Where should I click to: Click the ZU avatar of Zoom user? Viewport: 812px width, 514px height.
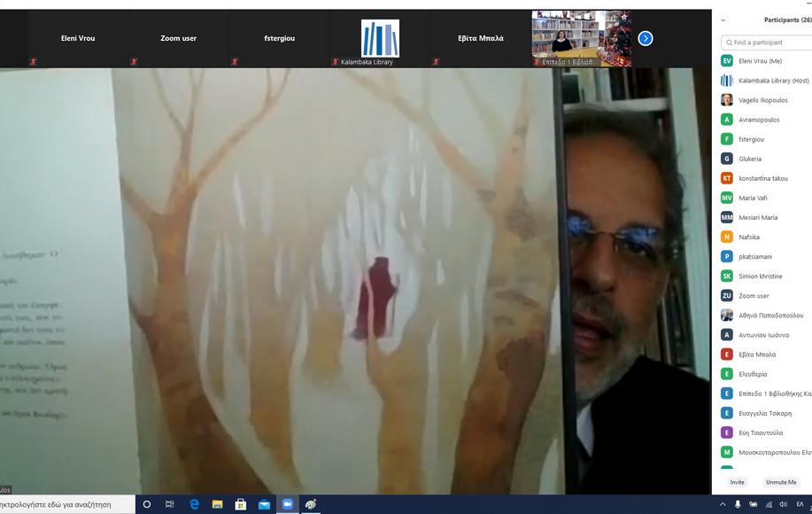[x=727, y=296]
